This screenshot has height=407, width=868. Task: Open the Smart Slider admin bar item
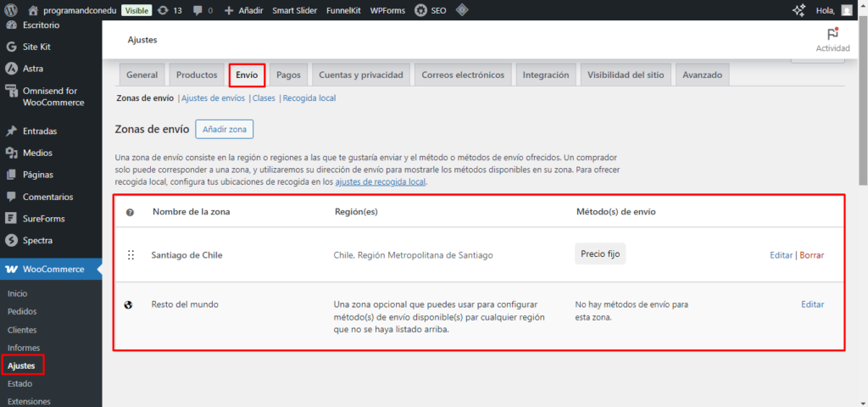tap(294, 10)
